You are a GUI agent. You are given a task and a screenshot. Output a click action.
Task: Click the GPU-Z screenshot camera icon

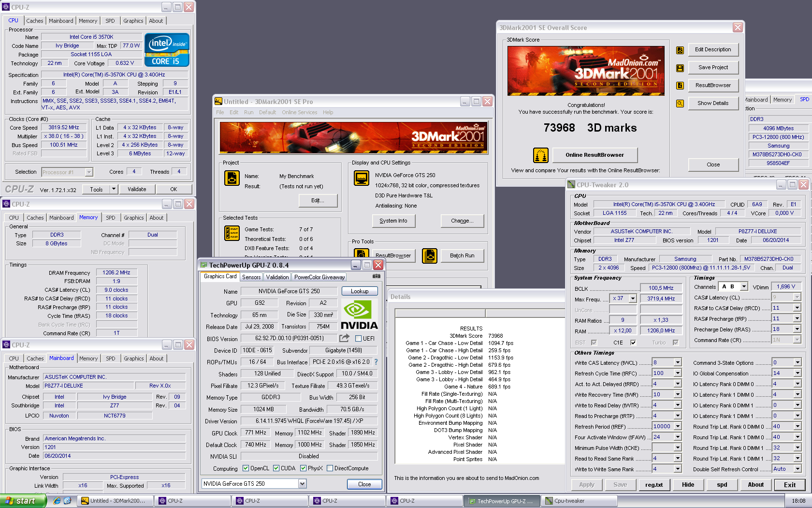(x=377, y=276)
